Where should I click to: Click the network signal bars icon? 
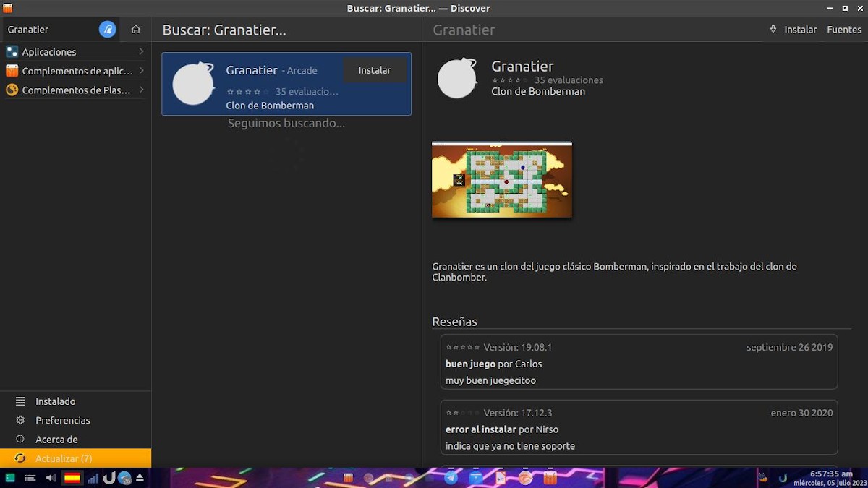pos(93,478)
